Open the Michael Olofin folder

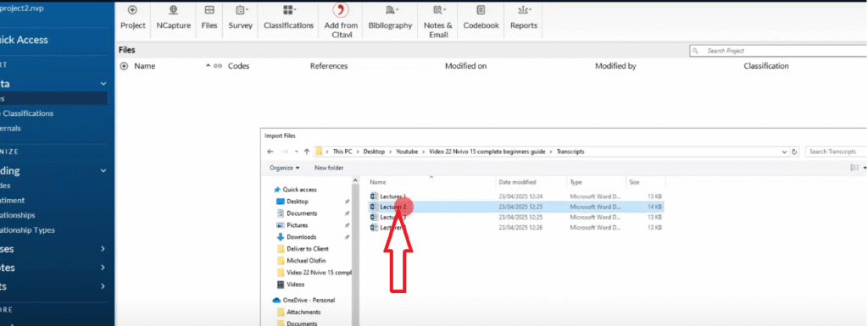(x=307, y=261)
